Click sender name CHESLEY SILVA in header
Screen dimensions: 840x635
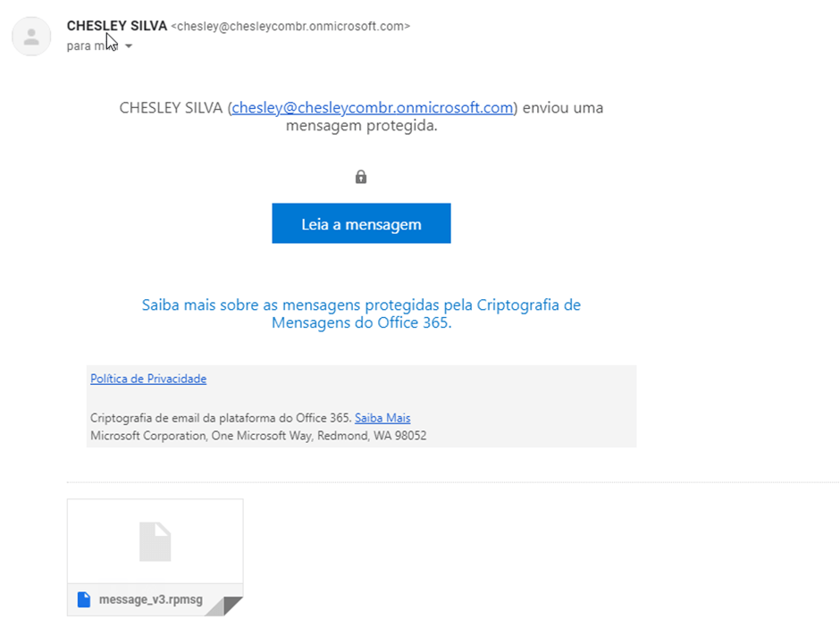pyautogui.click(x=117, y=26)
